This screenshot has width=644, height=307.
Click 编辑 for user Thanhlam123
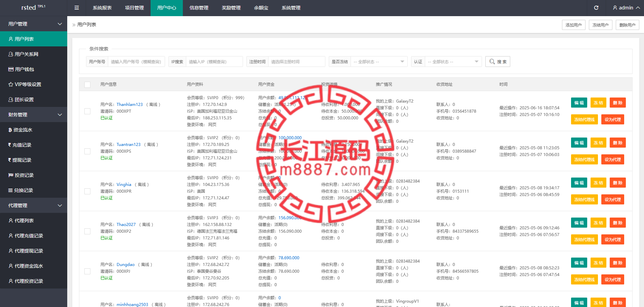click(579, 103)
